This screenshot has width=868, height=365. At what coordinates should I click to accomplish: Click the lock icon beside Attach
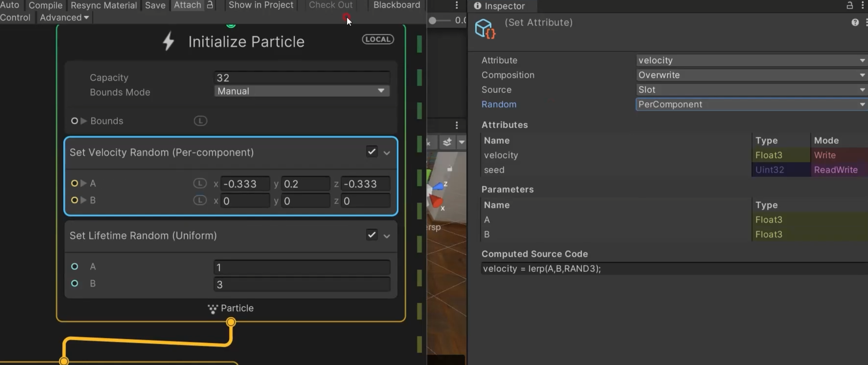210,5
